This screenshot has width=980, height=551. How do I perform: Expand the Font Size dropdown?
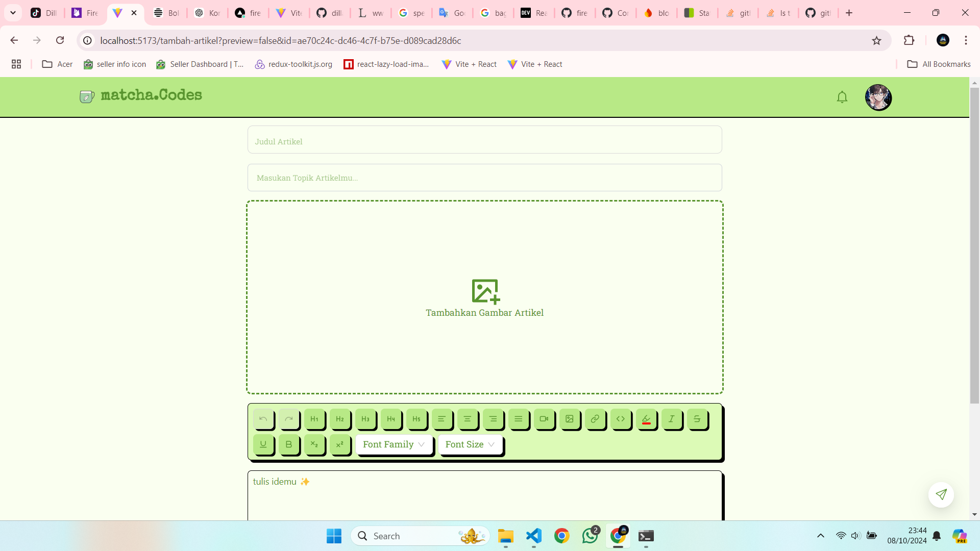470,444
